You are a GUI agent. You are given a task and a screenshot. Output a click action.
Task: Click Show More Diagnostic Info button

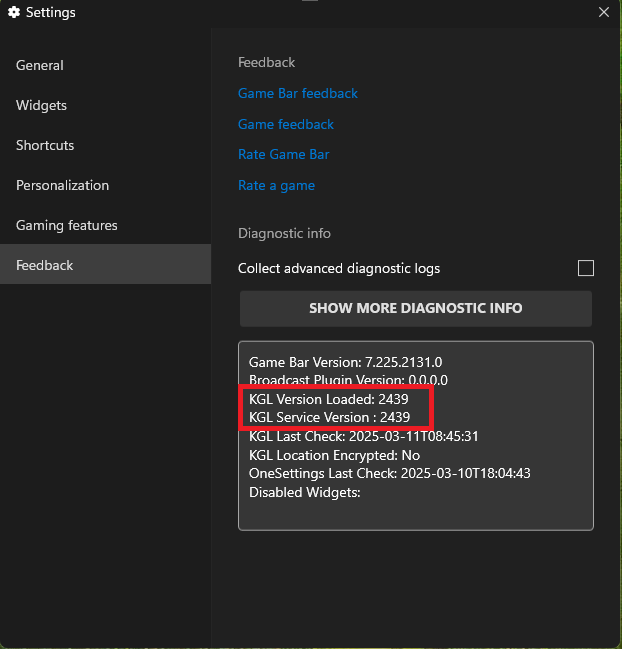click(x=415, y=308)
